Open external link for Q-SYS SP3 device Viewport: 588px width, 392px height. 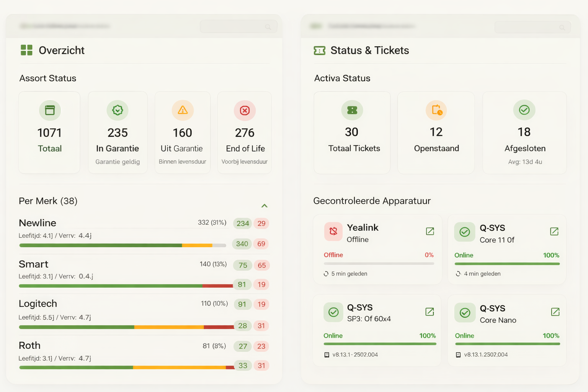coord(430,312)
